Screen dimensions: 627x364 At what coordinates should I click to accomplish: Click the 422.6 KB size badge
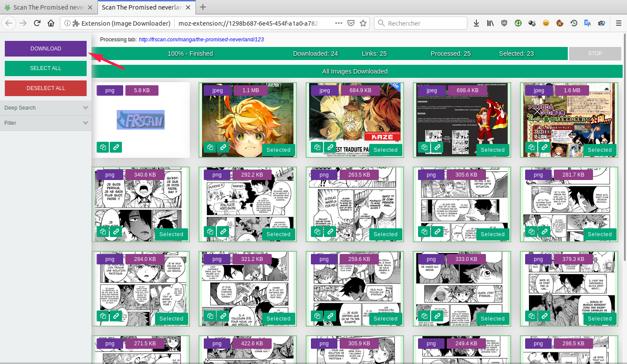[252, 344]
